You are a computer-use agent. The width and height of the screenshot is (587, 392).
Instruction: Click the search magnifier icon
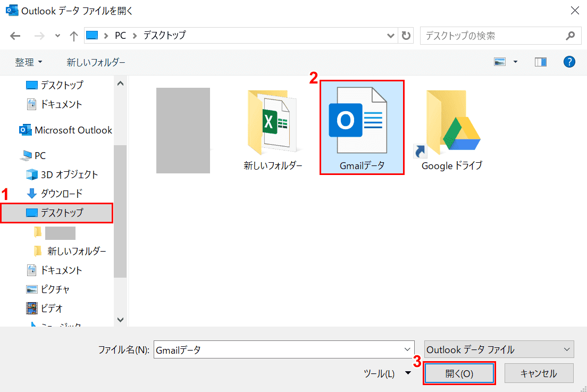[x=570, y=36]
